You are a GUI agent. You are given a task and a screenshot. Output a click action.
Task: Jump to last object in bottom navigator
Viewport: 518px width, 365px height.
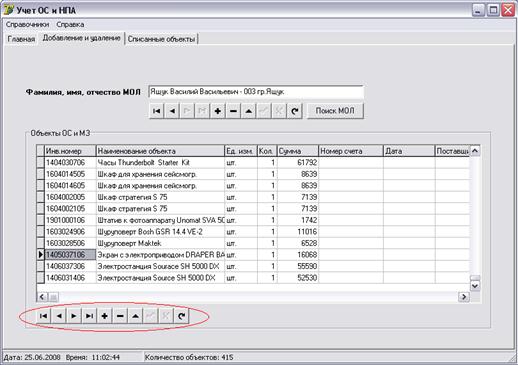tap(89, 316)
